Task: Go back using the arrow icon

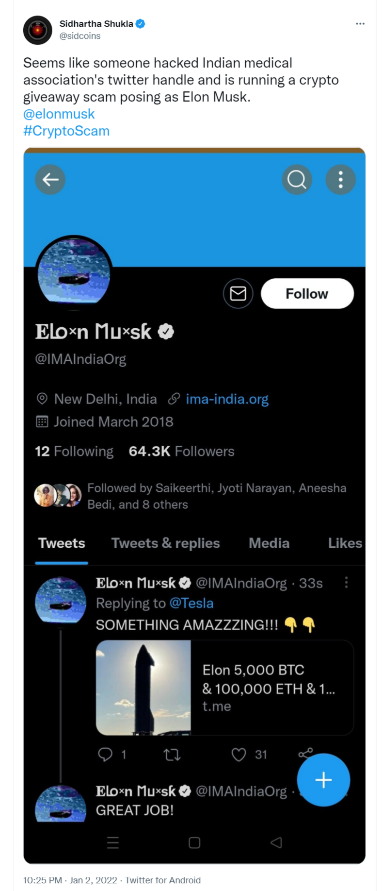Action: 50,180
